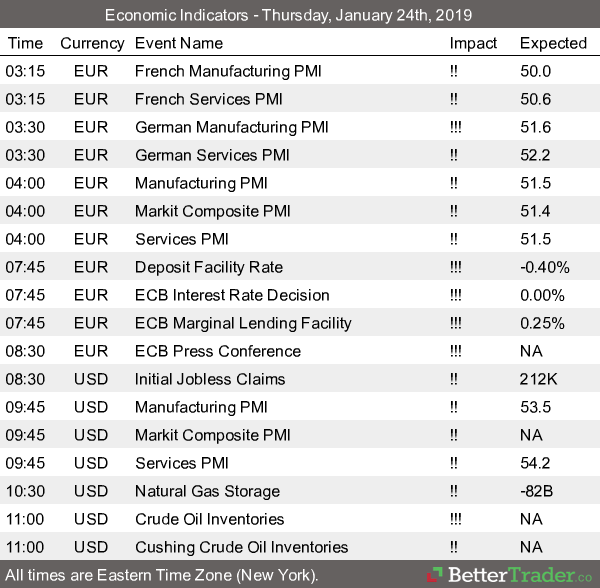Select the ECB Interest Rate Decision event
This screenshot has width=600, height=588.
point(232,295)
